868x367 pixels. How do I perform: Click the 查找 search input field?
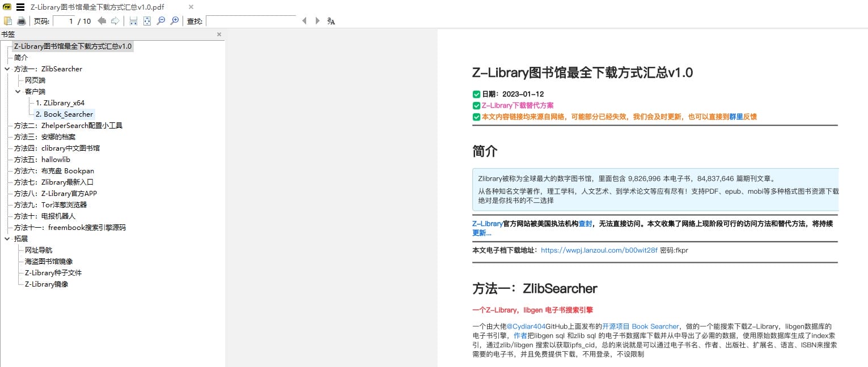click(x=251, y=21)
